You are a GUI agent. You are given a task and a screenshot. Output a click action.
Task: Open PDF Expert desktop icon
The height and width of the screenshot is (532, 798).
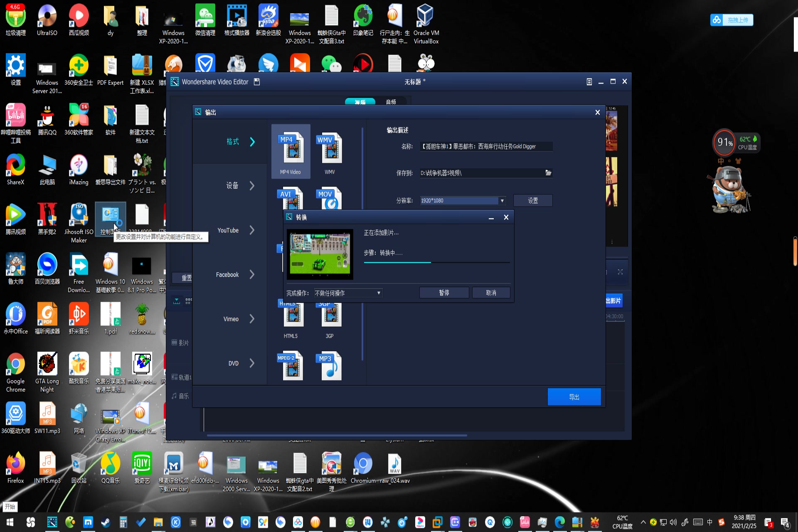pyautogui.click(x=110, y=70)
